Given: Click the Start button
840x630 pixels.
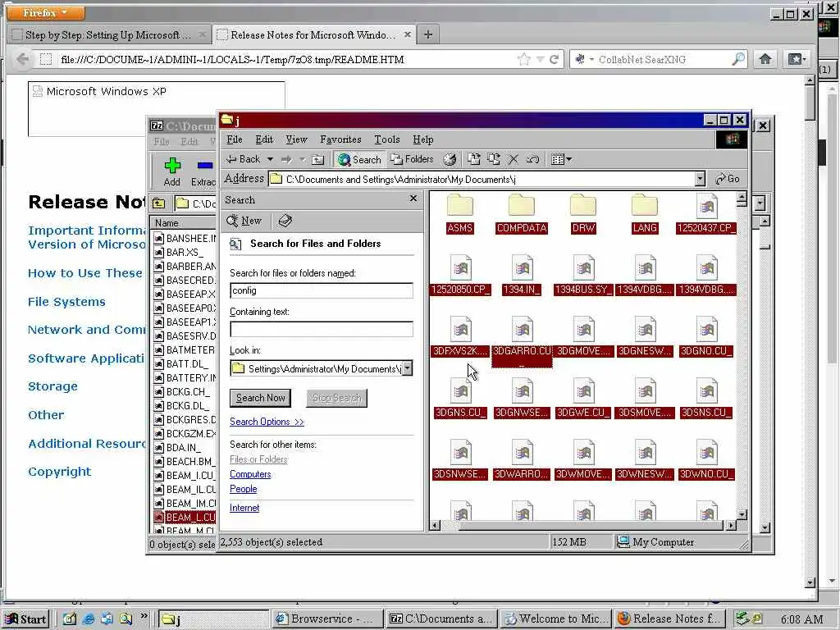Looking at the screenshot, I should (25, 619).
